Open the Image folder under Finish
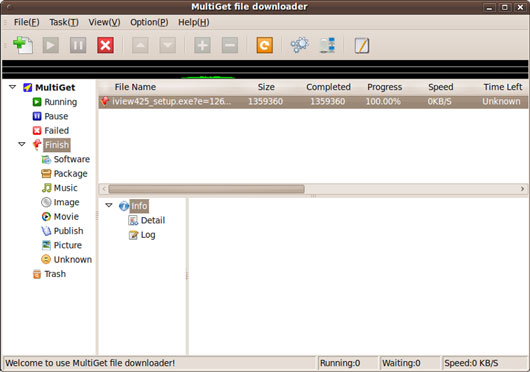The image size is (530, 372). (60, 202)
